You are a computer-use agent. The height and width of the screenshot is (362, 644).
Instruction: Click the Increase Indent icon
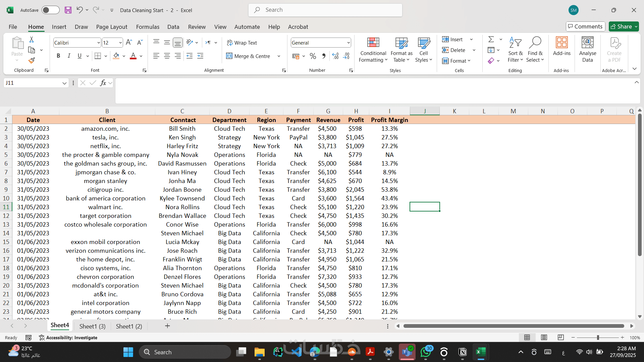[200, 56]
